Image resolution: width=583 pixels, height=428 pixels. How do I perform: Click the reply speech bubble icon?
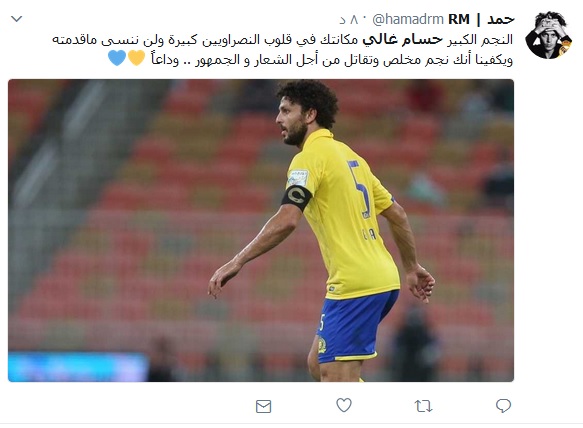[x=503, y=406]
